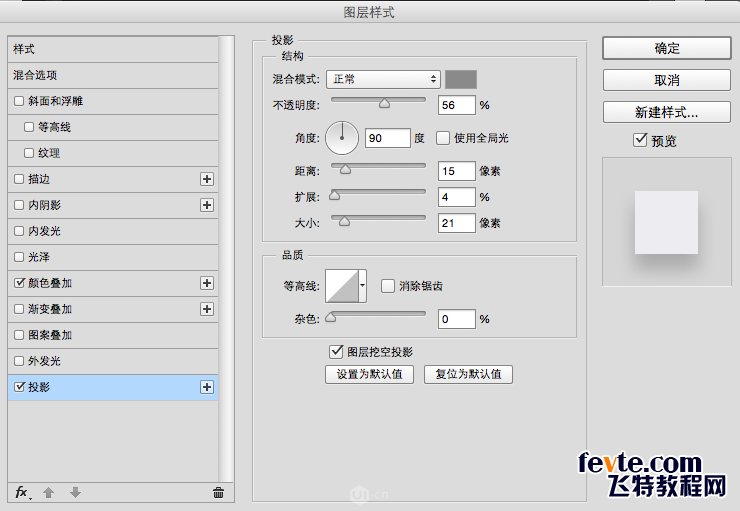This screenshot has width=740, height=511.
Task: Click the angle dial control
Action: 342,138
